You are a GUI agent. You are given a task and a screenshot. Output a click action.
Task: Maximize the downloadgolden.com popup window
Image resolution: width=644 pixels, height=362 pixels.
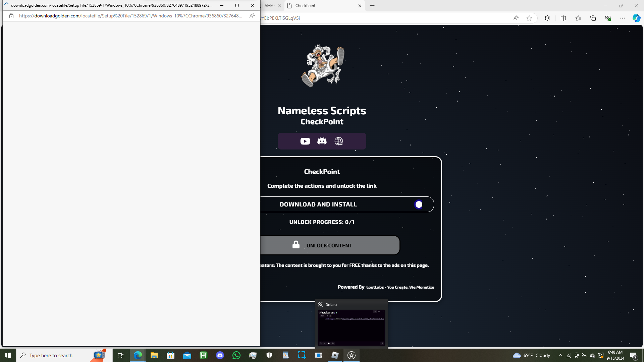pyautogui.click(x=237, y=5)
